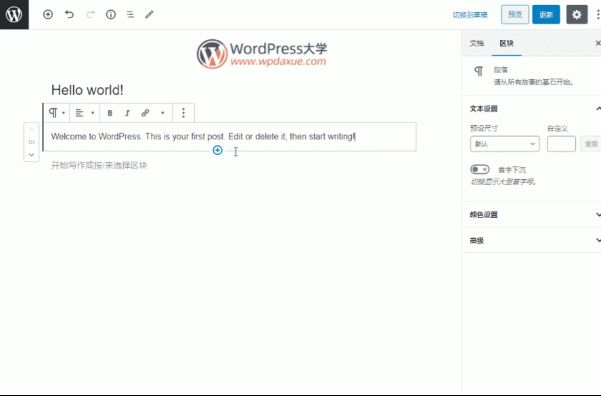This screenshot has width=601, height=396.
Task: Click the 预览 preview button
Action: (515, 15)
